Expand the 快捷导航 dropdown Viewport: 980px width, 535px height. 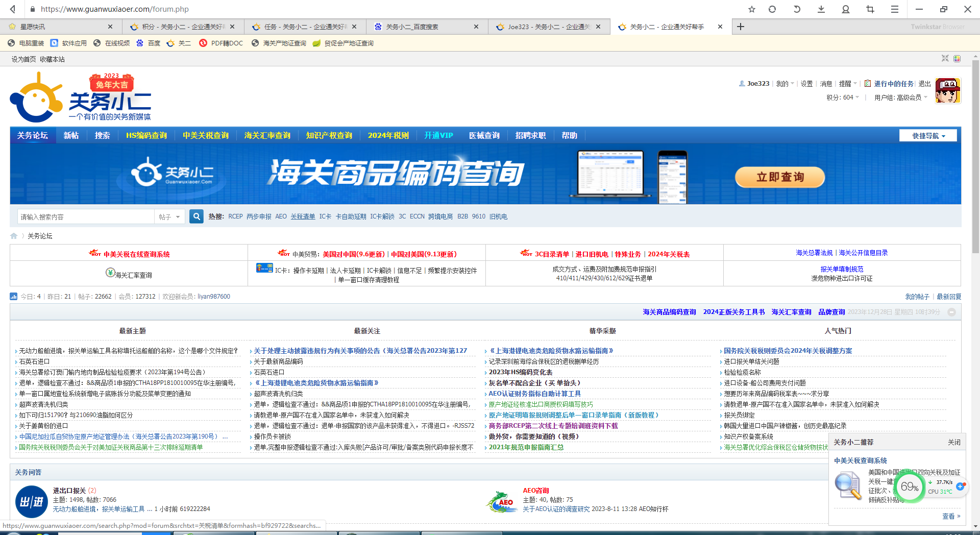tap(928, 136)
